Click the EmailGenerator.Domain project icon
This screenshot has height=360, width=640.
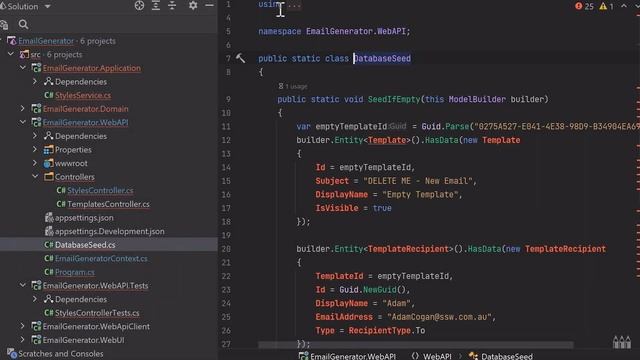[36, 109]
